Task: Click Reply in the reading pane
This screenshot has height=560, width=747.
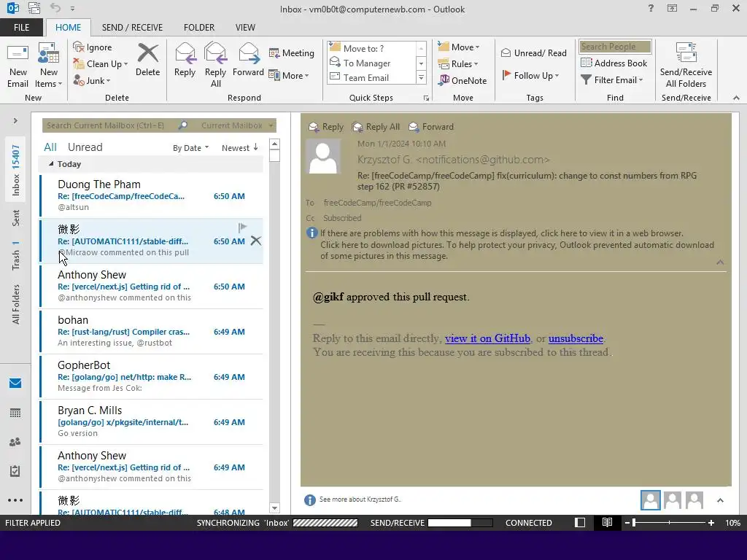Action: (x=326, y=127)
